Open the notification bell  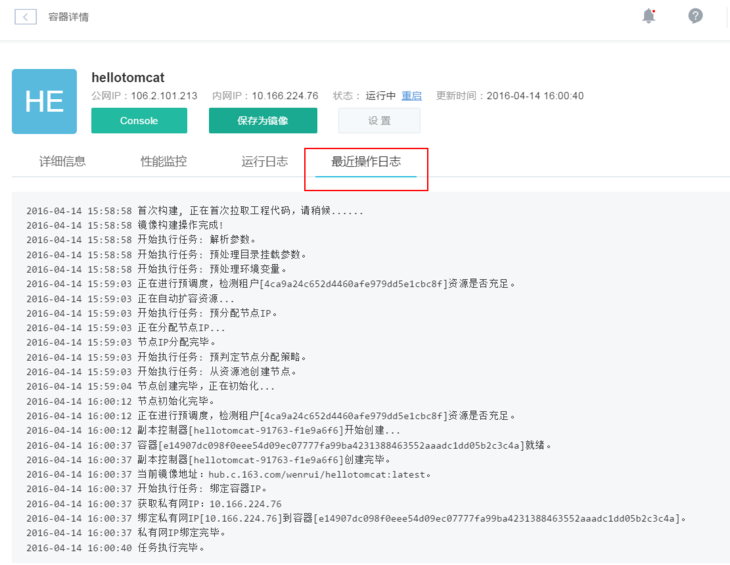pos(649,16)
